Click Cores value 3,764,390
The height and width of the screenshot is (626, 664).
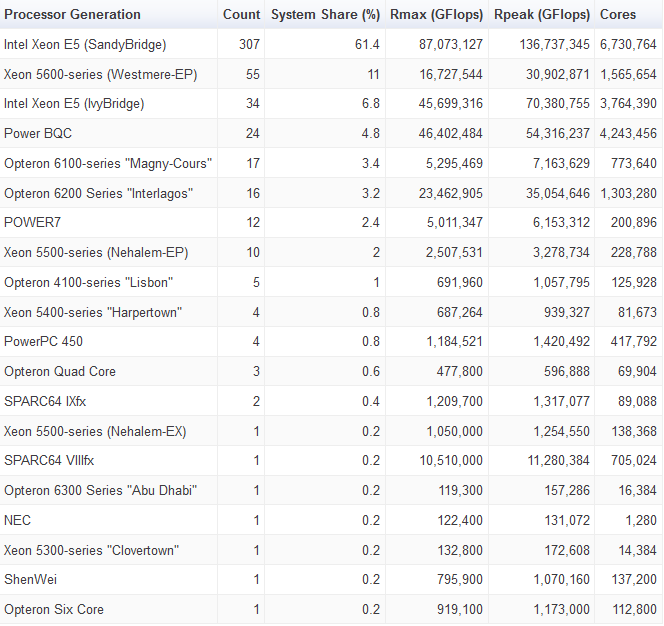click(x=628, y=104)
